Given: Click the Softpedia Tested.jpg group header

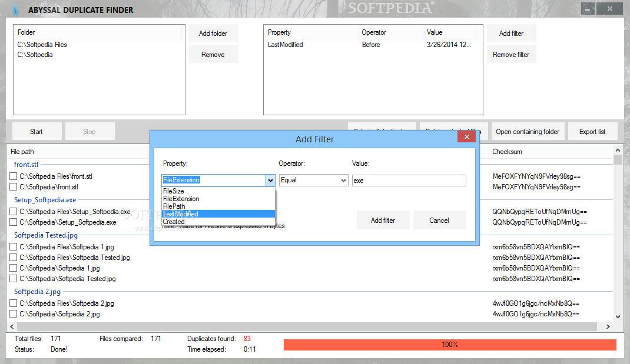Looking at the screenshot, I should coord(46,235).
